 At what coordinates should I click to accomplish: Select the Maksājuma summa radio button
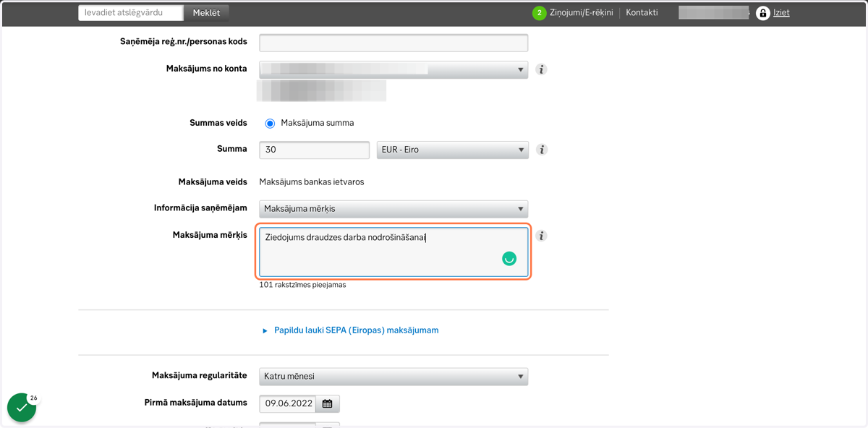point(270,124)
